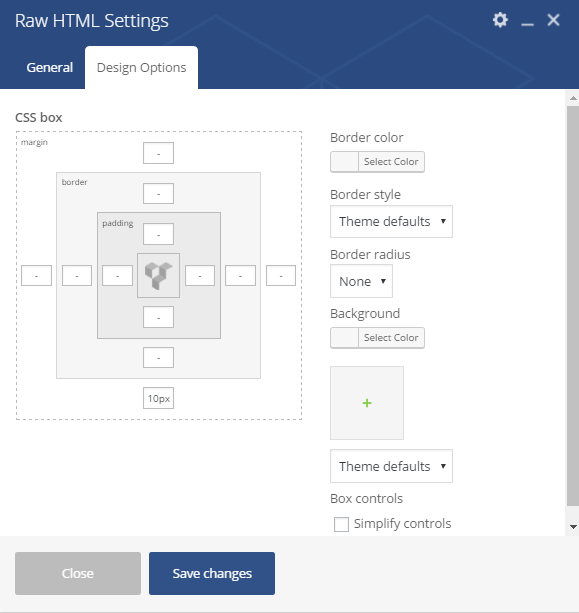Click the margin top input field

(x=158, y=153)
